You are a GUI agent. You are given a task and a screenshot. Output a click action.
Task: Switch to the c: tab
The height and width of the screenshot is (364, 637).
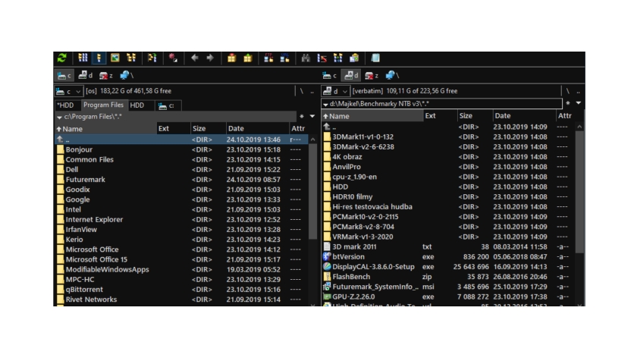click(166, 105)
